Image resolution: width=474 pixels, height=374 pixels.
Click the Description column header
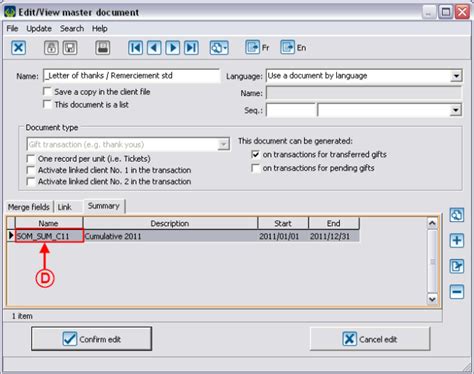(170, 223)
